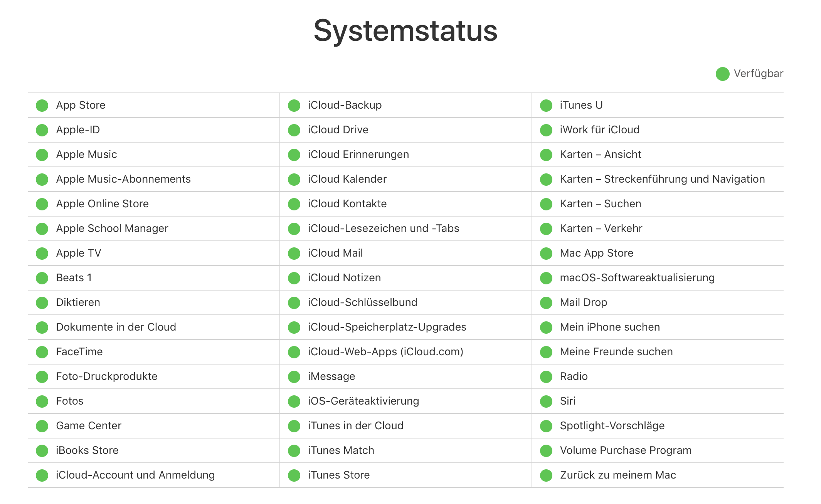
Task: Click the status dot next to Mail Drop
Action: click(546, 302)
